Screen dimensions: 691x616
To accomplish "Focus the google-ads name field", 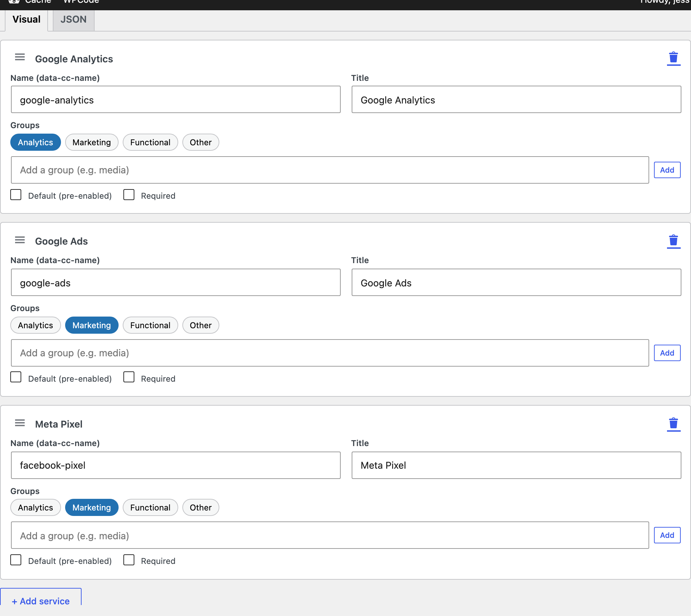I will coord(175,283).
